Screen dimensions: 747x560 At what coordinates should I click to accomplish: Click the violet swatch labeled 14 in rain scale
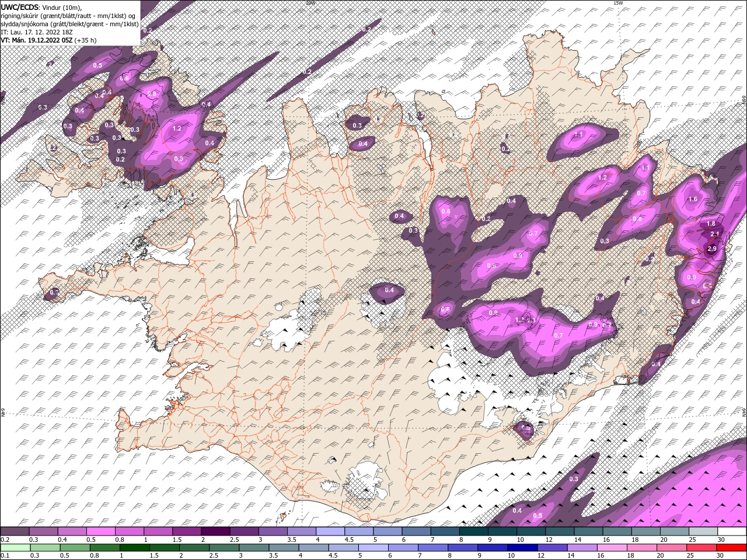[581, 547]
